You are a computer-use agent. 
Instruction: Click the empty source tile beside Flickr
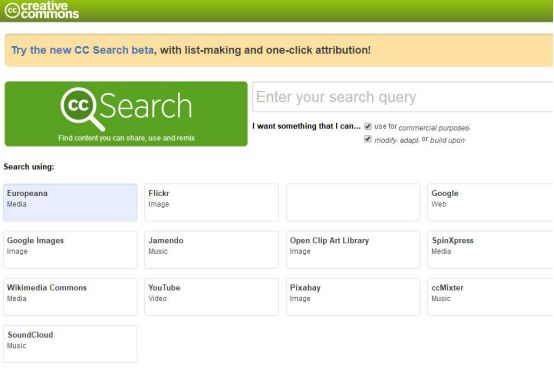(x=353, y=202)
